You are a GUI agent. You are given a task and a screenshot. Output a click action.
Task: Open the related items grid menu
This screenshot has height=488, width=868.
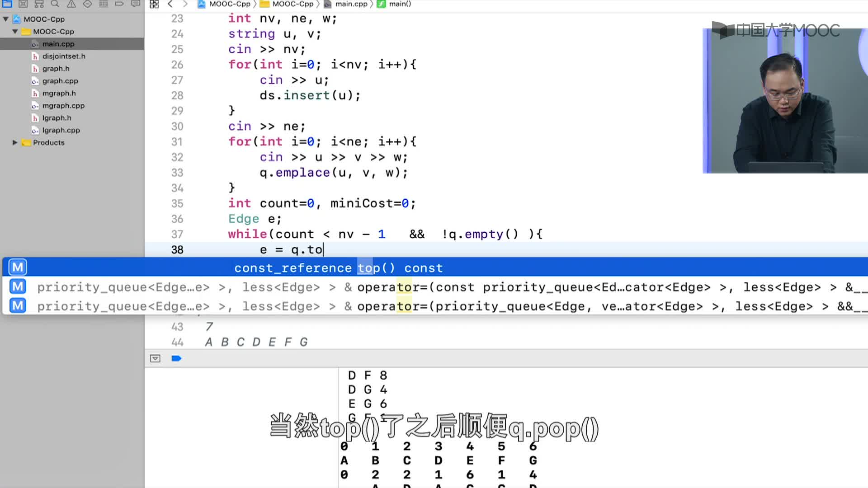click(154, 4)
